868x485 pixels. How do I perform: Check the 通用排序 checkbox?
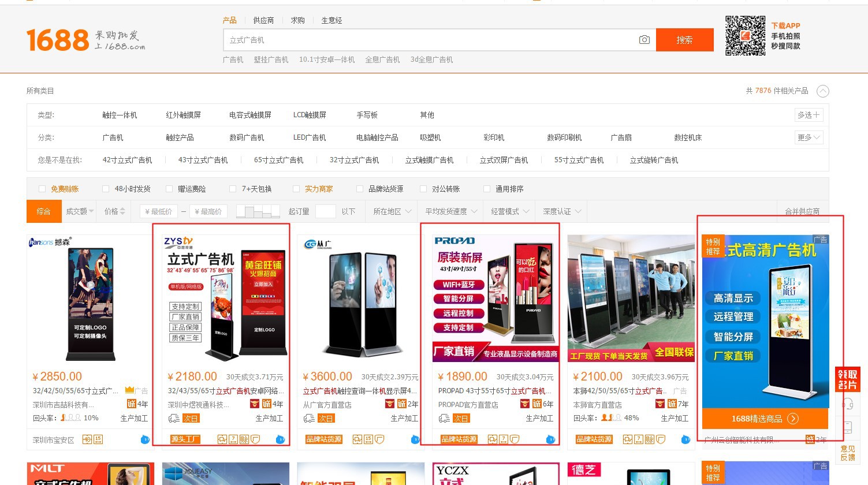click(487, 189)
